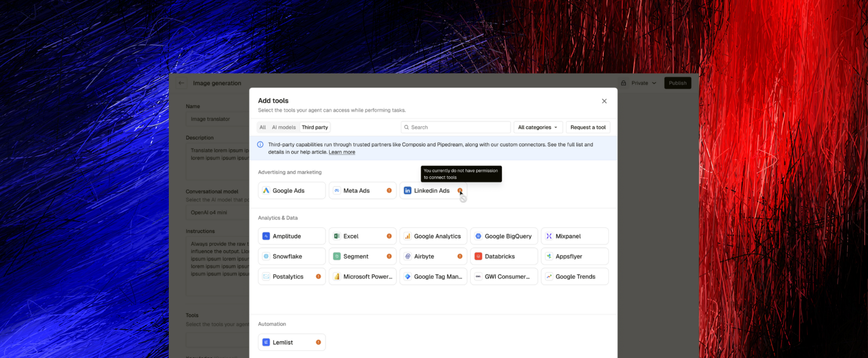
Task: Open the Private visibility dropdown
Action: pyautogui.click(x=644, y=83)
